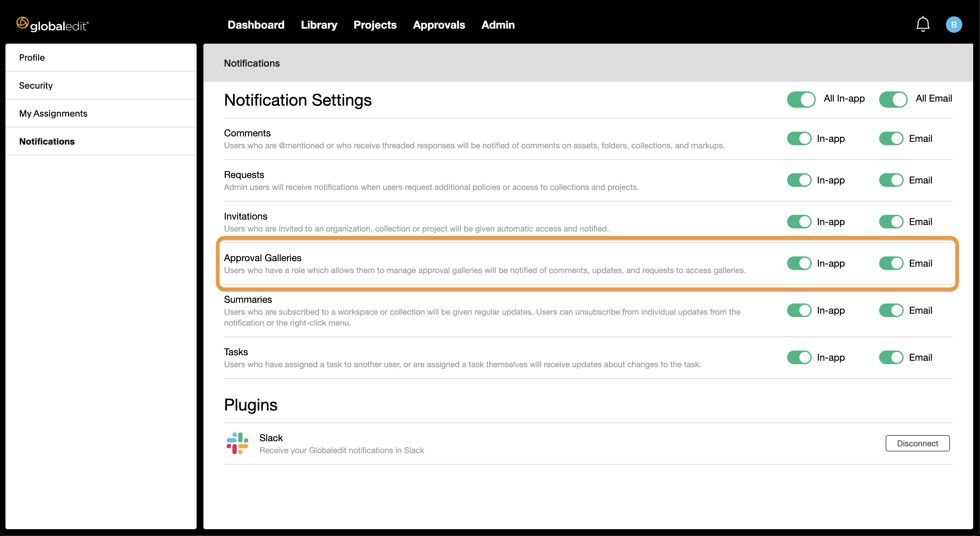Toggle Tasks Email notifications
980x536 pixels.
(891, 357)
